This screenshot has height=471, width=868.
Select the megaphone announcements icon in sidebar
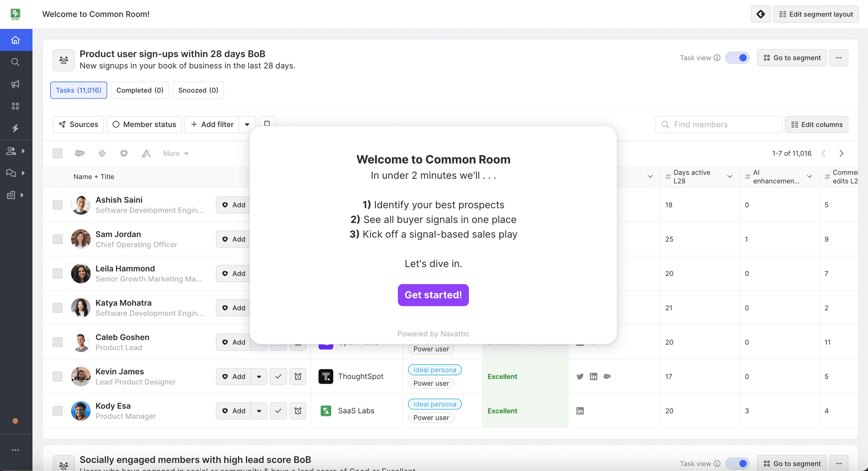coord(16,84)
